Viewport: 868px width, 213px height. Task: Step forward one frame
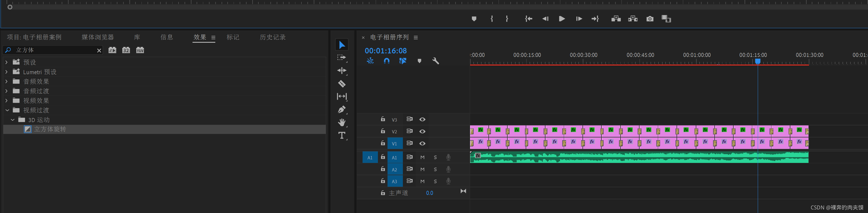pyautogui.click(x=579, y=19)
